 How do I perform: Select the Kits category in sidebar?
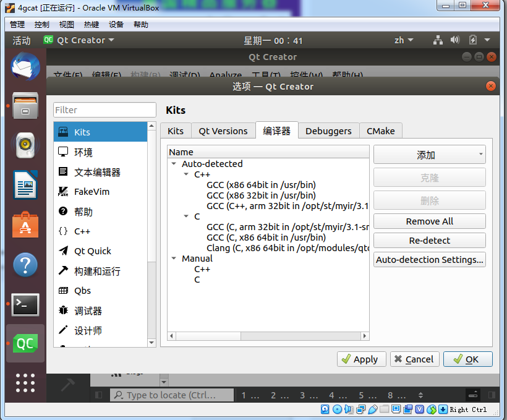coord(100,132)
